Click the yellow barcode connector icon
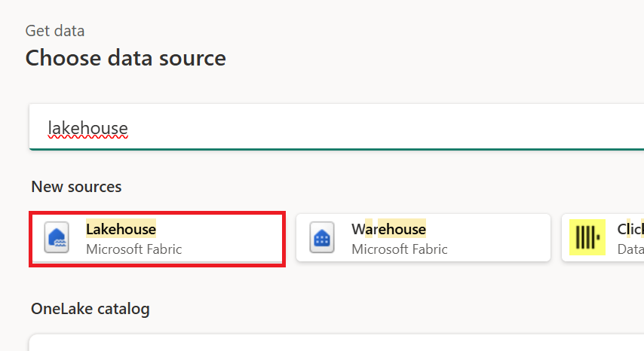Screen dimensions: 644x351 [x=587, y=237]
